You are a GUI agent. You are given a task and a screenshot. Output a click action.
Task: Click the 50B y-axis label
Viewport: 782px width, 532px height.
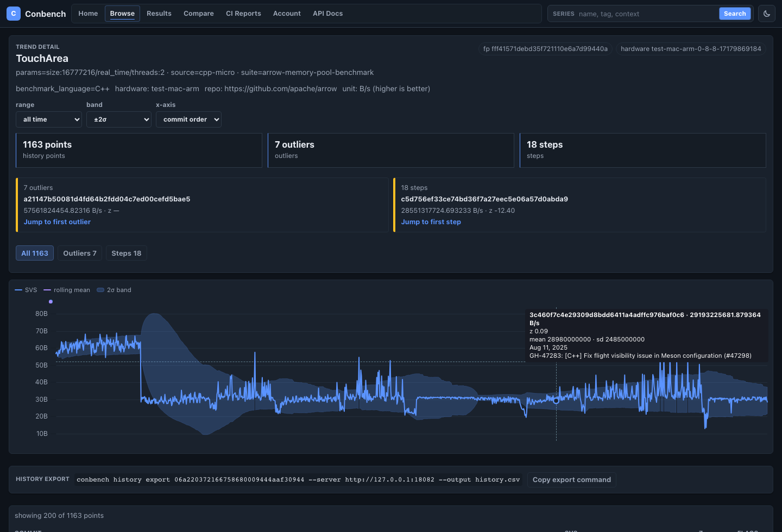point(41,365)
